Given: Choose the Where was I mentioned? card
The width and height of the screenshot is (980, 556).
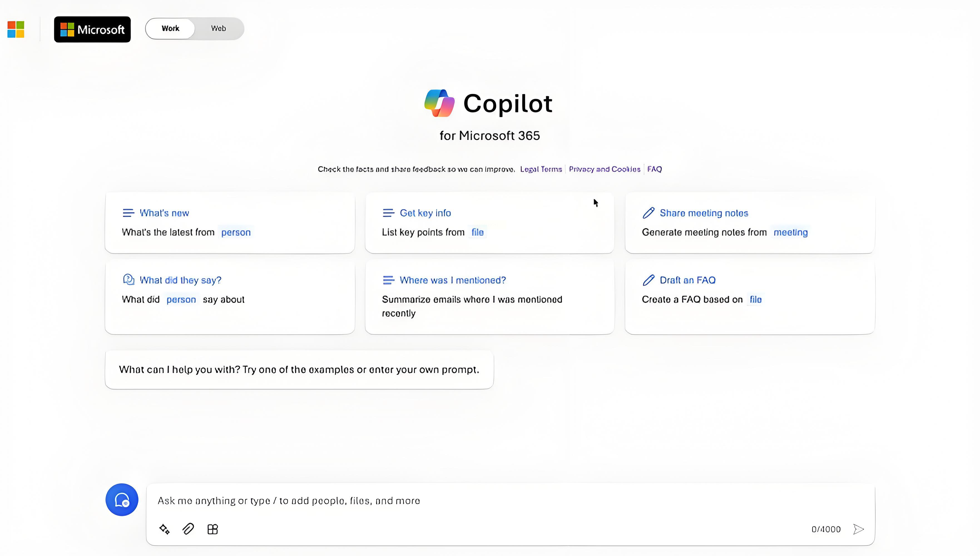Looking at the screenshot, I should (490, 297).
